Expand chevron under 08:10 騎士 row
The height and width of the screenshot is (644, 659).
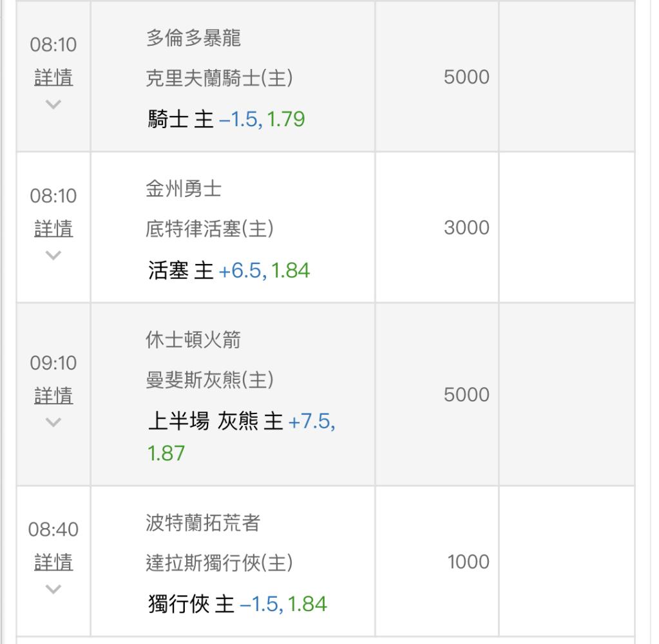(53, 104)
